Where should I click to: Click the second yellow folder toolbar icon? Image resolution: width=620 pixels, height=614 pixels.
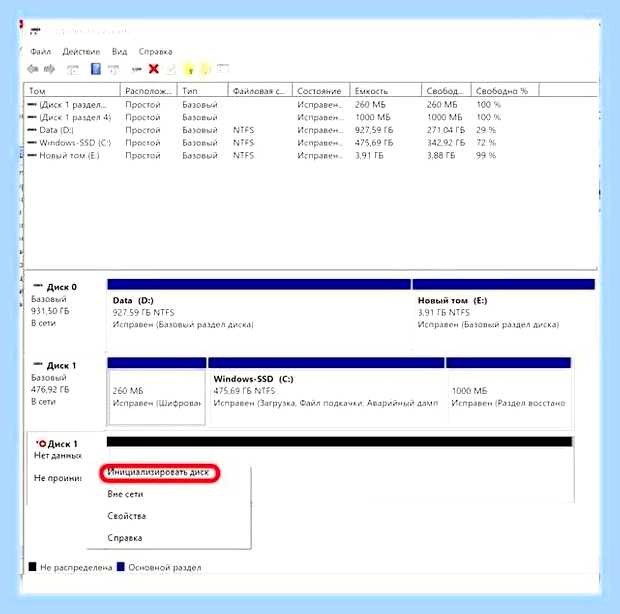point(206,69)
